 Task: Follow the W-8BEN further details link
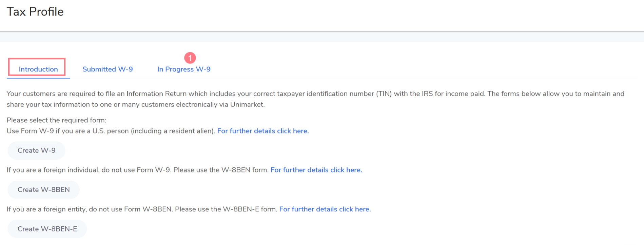pos(316,170)
